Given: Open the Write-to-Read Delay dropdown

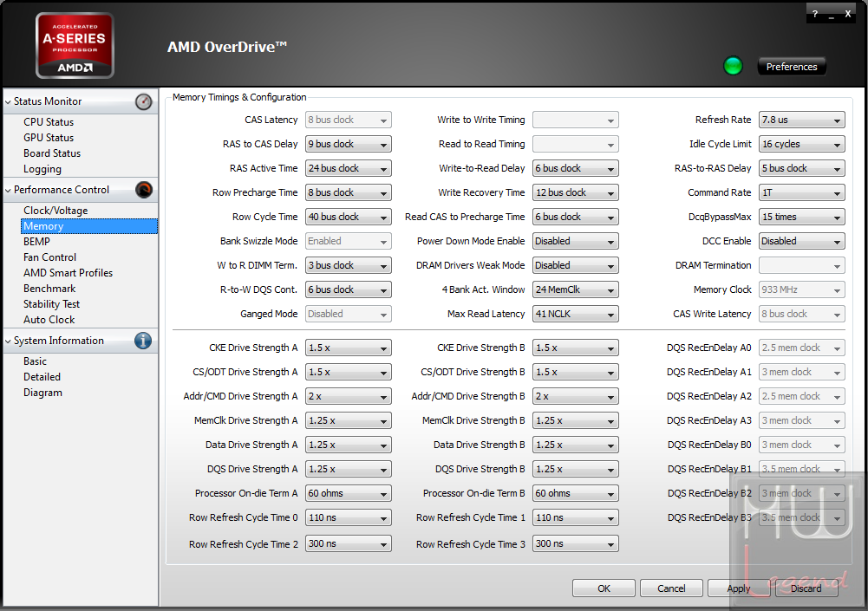Looking at the screenshot, I should (x=576, y=168).
